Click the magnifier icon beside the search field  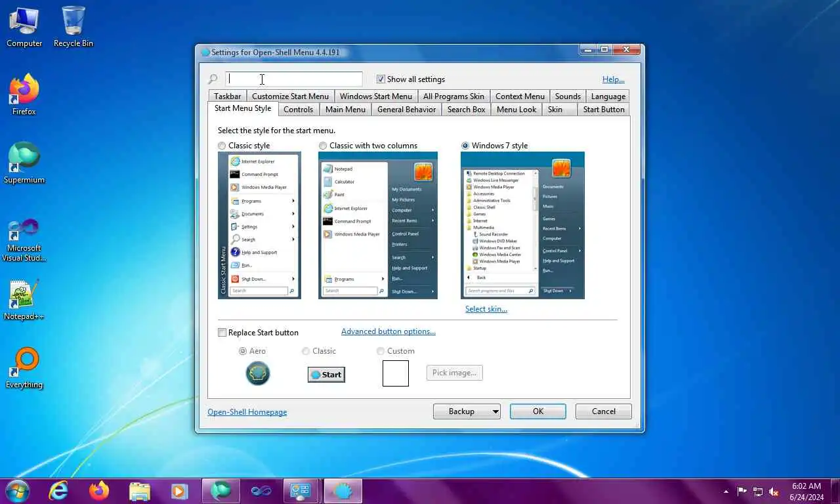213,79
